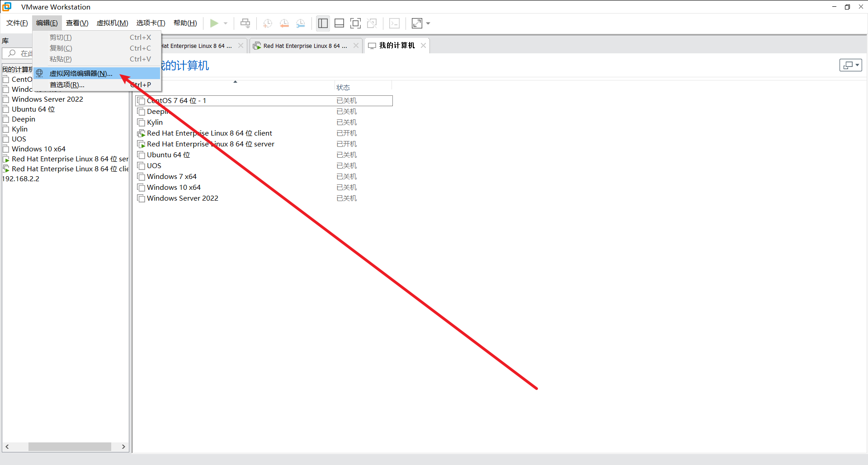Viewport: 868px width, 465px height.
Task: Click the library scrollbar left arrow
Action: click(x=7, y=446)
